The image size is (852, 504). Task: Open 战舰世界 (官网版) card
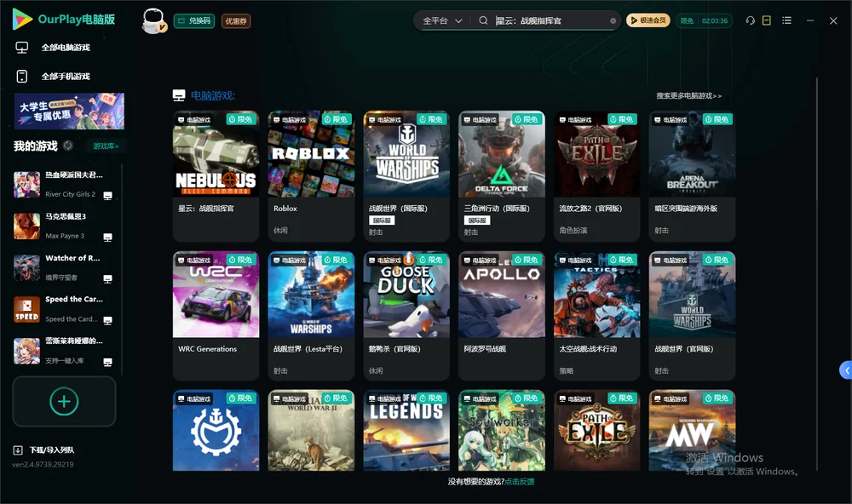click(692, 316)
